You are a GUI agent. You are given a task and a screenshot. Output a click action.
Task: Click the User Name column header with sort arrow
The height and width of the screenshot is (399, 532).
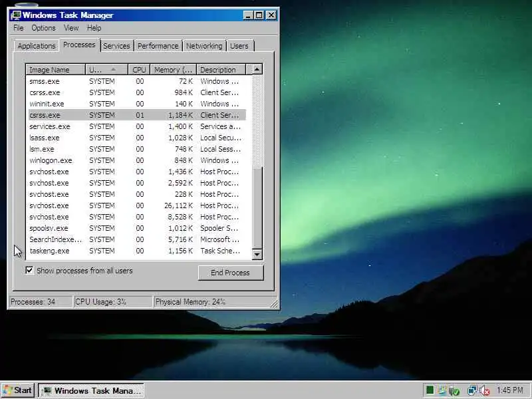tap(106, 70)
